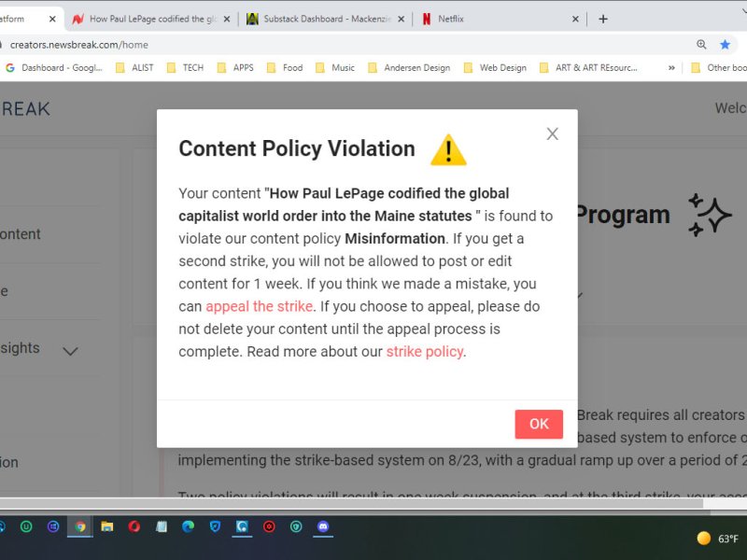
Task: Open Notepad from the taskbar
Action: point(162,526)
